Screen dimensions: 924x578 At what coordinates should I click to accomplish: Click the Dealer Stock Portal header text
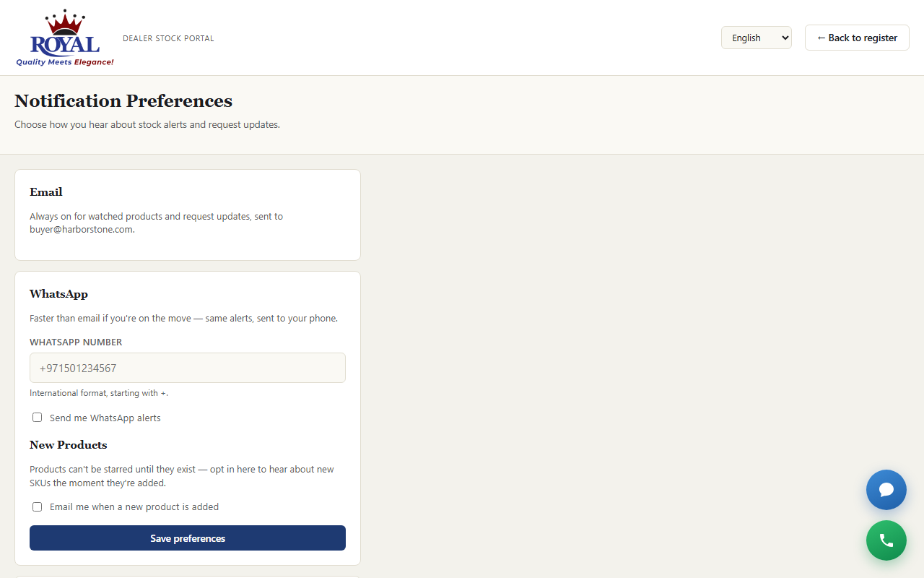(x=168, y=38)
